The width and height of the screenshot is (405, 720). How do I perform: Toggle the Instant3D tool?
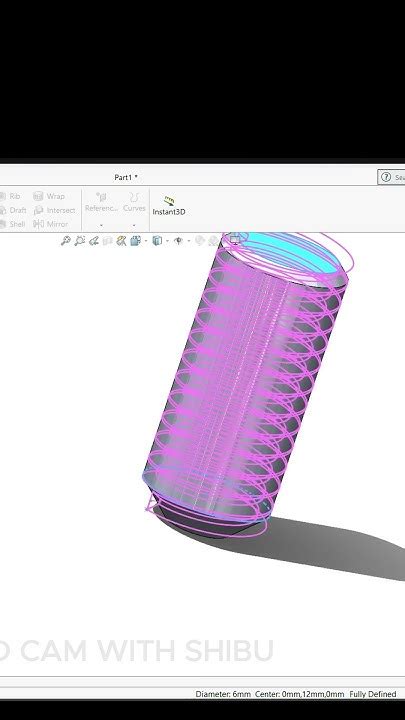click(169, 206)
